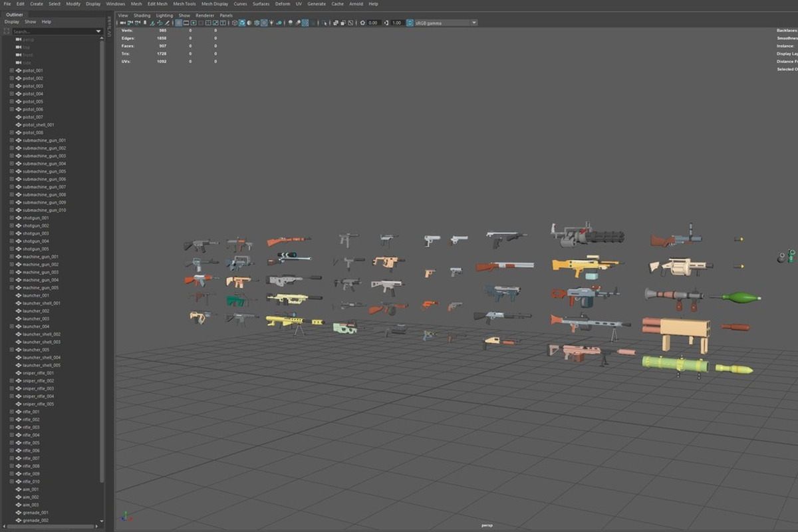Toggle the viewport Grid display

pyautogui.click(x=178, y=23)
